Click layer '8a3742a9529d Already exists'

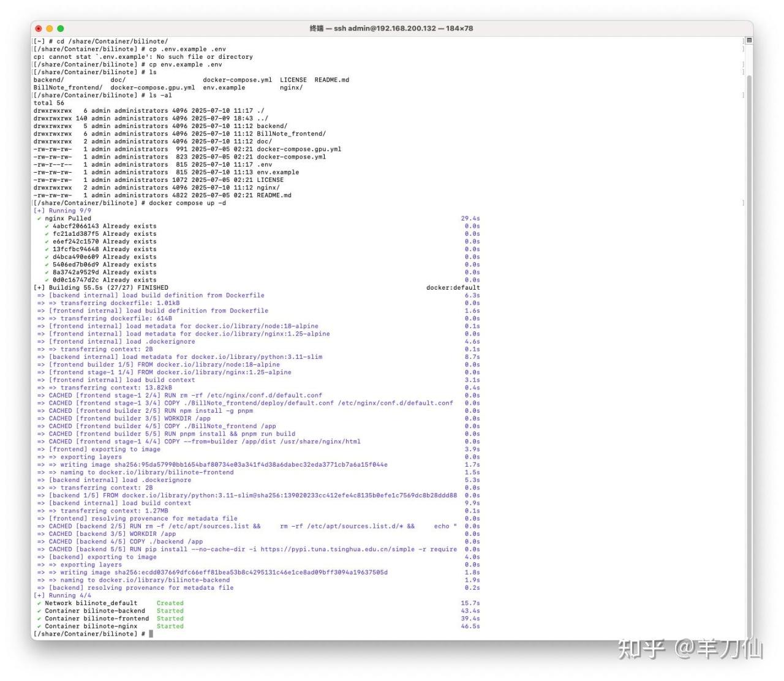[100, 272]
